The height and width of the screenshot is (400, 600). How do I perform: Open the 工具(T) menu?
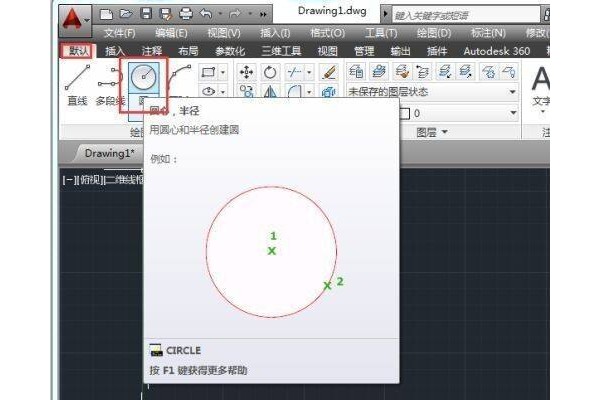381,33
